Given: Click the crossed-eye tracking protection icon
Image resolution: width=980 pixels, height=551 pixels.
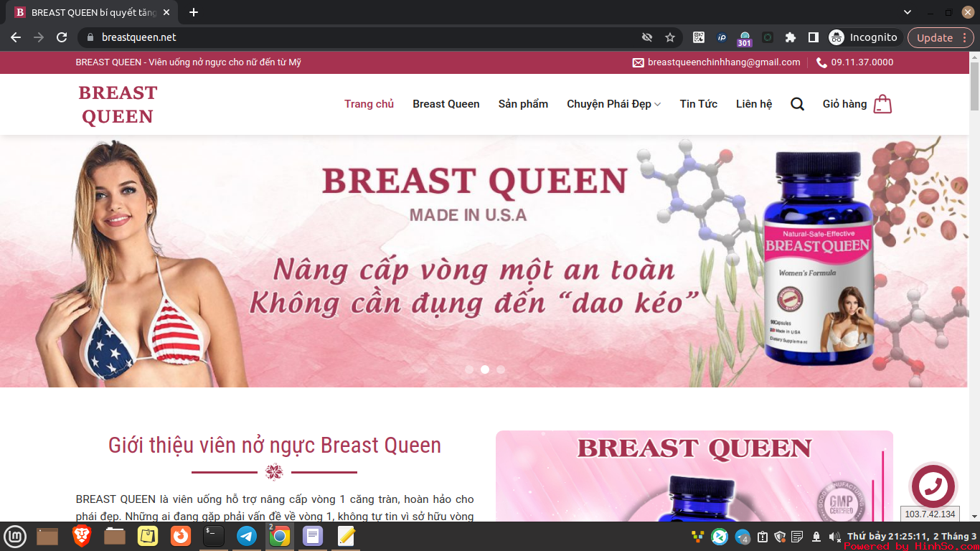Looking at the screenshot, I should tap(647, 37).
